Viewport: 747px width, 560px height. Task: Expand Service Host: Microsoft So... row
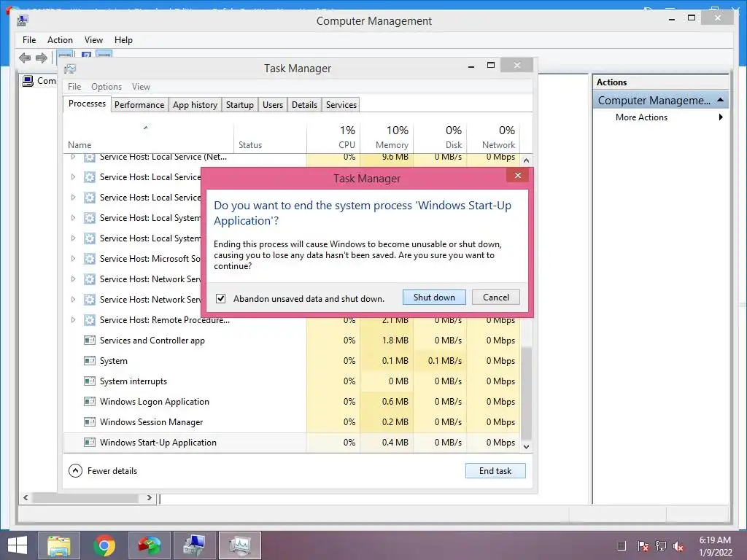tap(73, 259)
